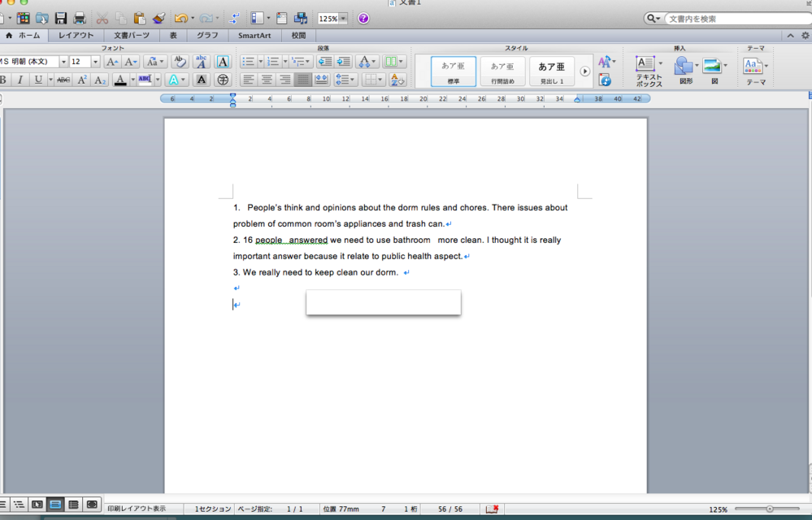The width and height of the screenshot is (812, 520).
Task: Open the change case dropdown
Action: point(154,62)
